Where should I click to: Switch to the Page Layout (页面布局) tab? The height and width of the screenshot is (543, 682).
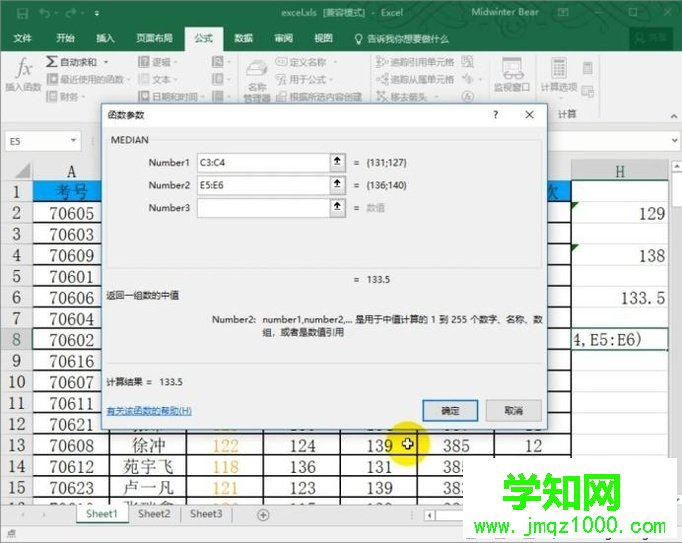154,38
